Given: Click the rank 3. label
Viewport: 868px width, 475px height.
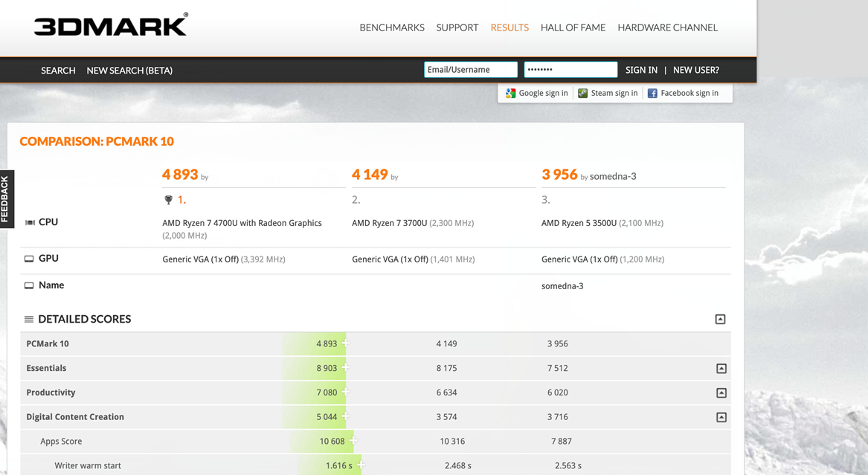Looking at the screenshot, I should [x=546, y=200].
